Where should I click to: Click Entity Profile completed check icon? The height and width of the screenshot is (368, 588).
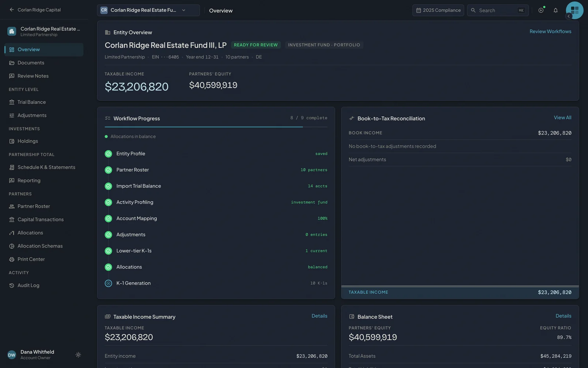click(x=108, y=154)
